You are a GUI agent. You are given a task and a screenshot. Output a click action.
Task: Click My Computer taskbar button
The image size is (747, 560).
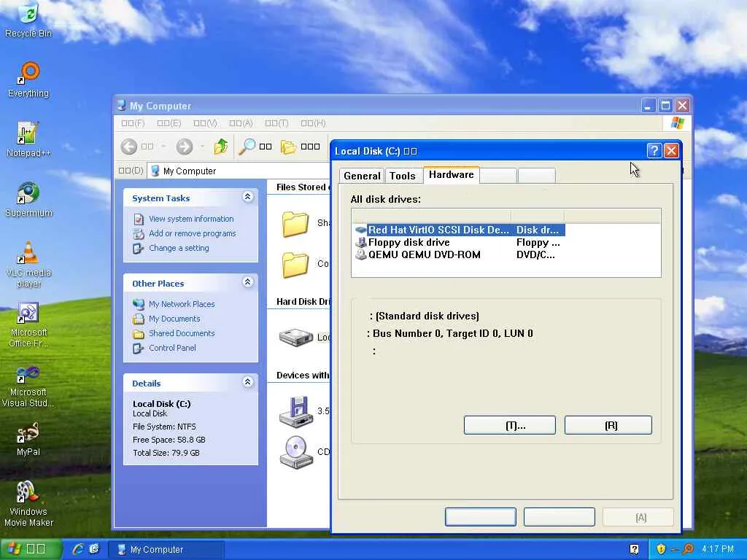tap(166, 549)
